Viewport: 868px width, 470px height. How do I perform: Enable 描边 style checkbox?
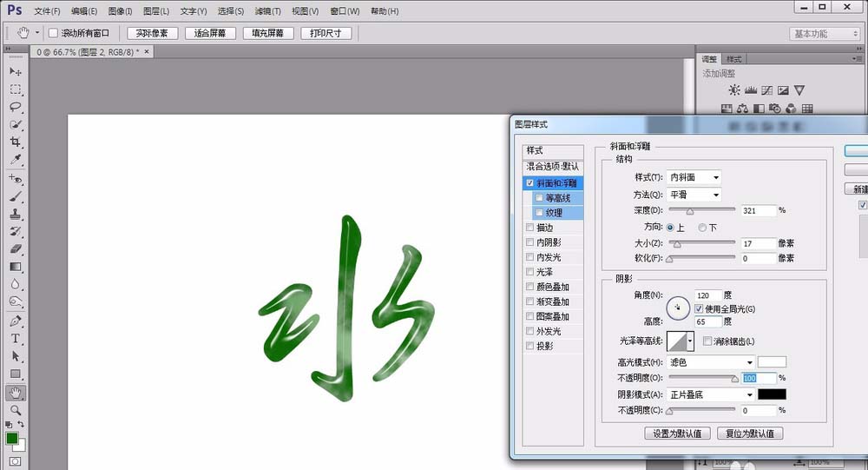click(529, 228)
